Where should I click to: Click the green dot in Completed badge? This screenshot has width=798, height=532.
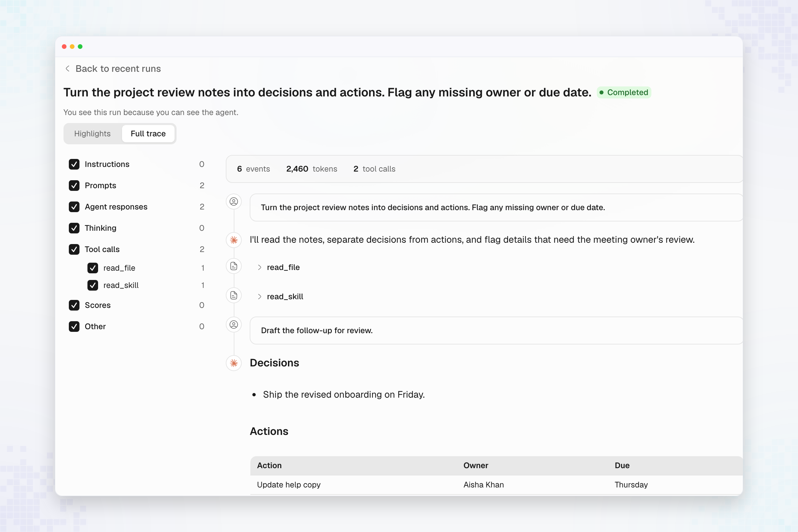[601, 92]
